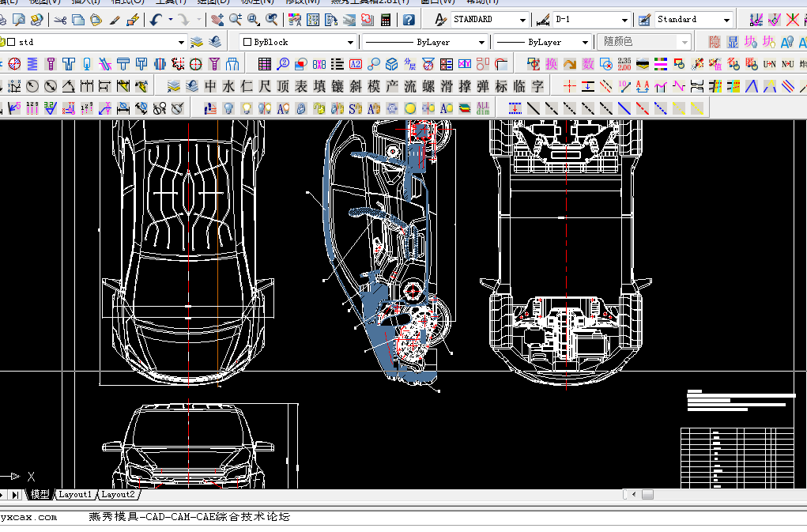Click the Layer Previous icon
This screenshot has width=807, height=532.
(x=215, y=42)
